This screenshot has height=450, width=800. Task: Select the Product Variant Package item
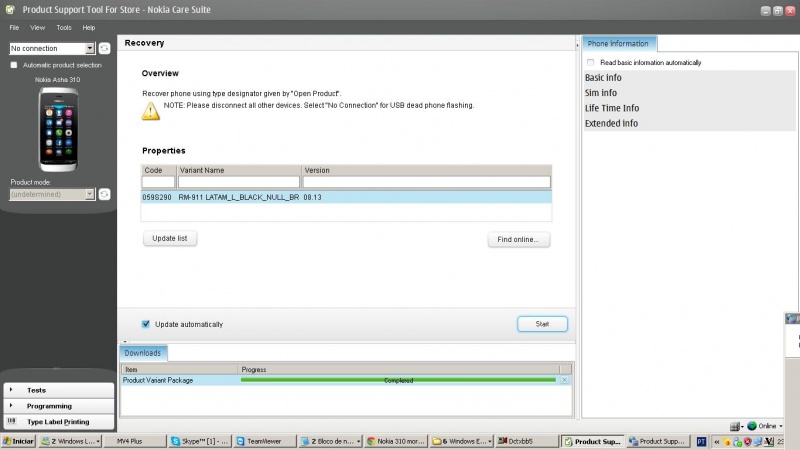pos(158,380)
